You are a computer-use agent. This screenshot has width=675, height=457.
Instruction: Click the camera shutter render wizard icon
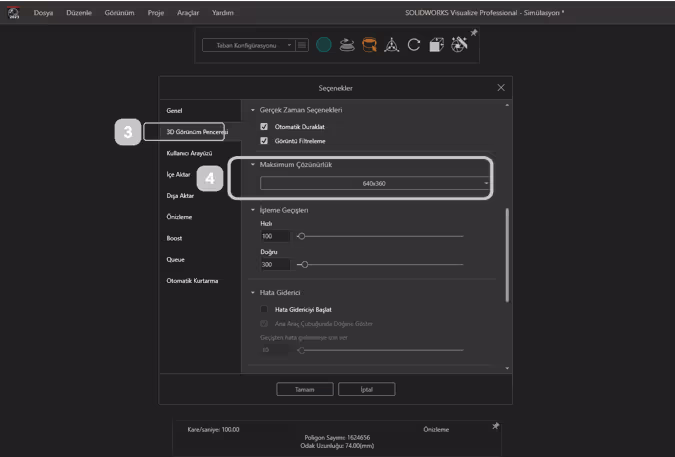click(459, 45)
